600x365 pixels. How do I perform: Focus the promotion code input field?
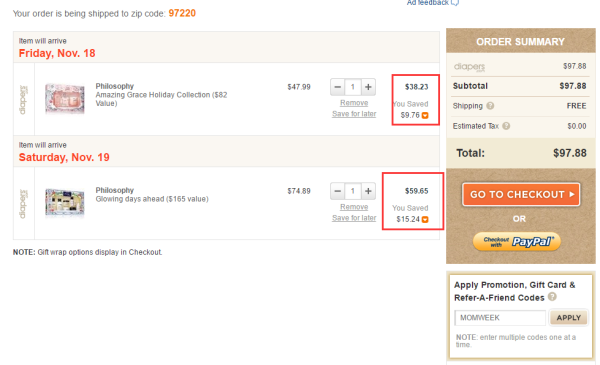click(x=500, y=318)
